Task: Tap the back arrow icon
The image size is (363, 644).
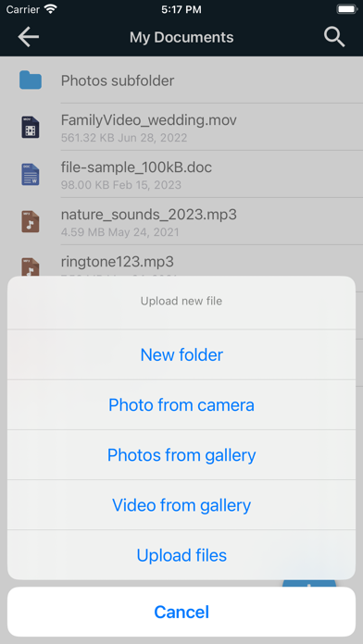Action: 29,37
